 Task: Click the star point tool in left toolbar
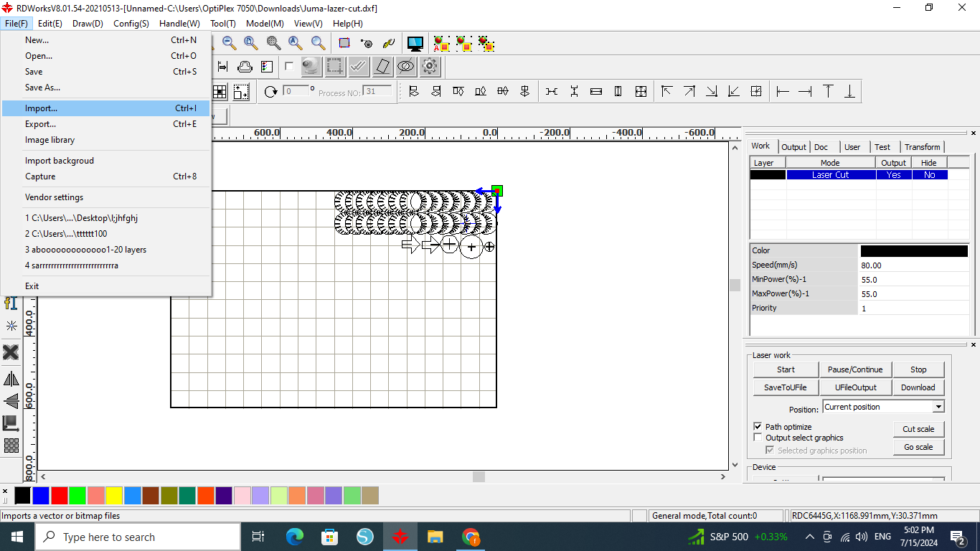[11, 326]
